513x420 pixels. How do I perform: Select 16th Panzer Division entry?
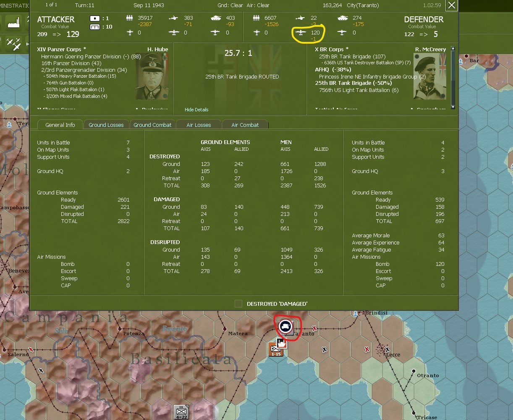point(71,63)
